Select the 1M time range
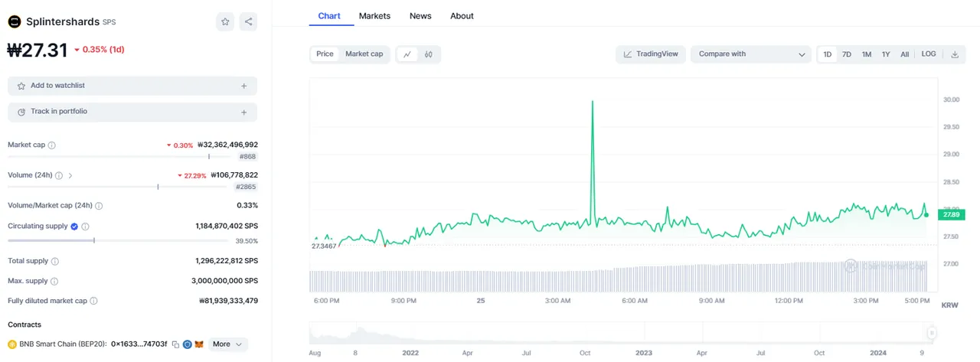 (x=867, y=54)
